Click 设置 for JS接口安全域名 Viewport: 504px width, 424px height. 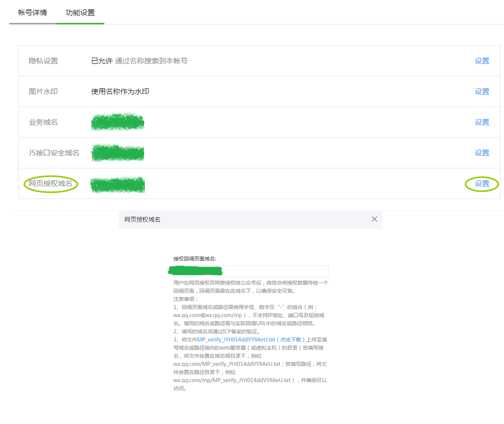(481, 152)
